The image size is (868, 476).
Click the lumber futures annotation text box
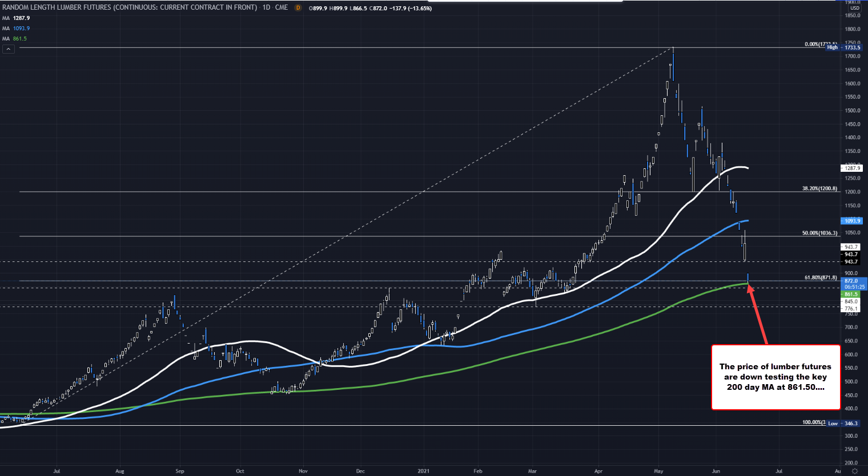pyautogui.click(x=775, y=377)
